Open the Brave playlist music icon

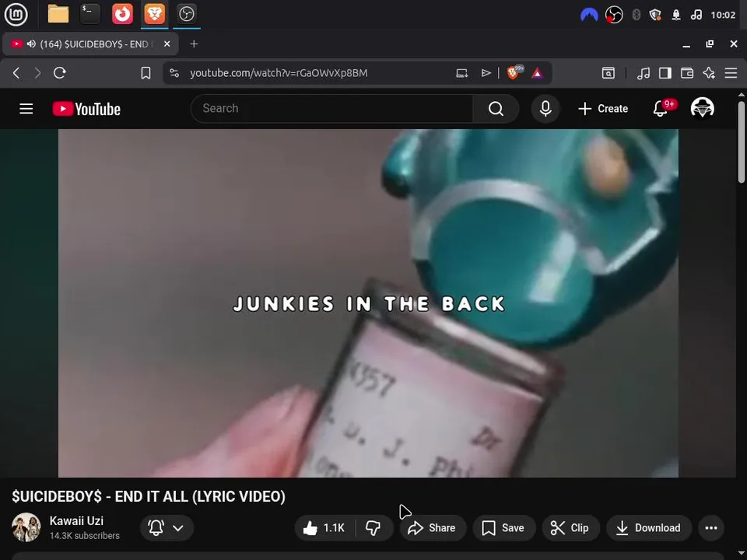[644, 73]
